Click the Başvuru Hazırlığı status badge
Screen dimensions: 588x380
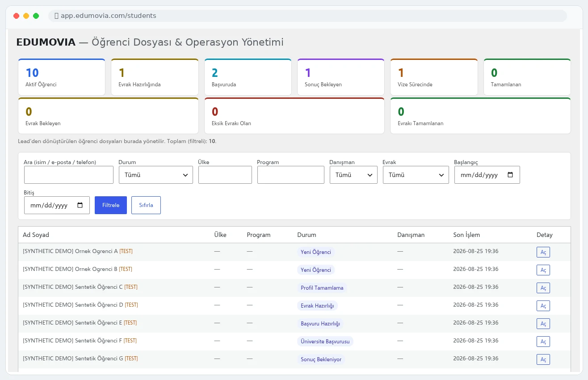[x=320, y=324]
